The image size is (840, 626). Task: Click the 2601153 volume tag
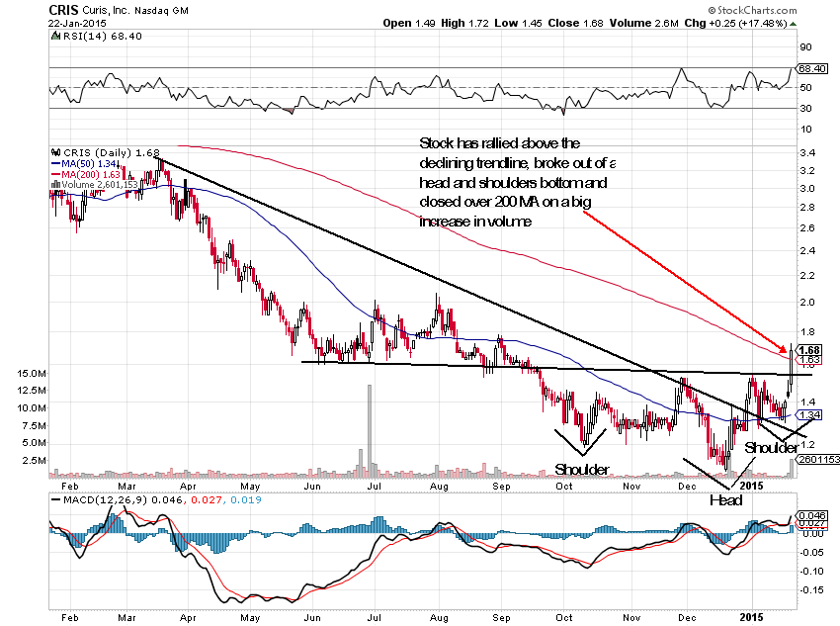pyautogui.click(x=818, y=459)
